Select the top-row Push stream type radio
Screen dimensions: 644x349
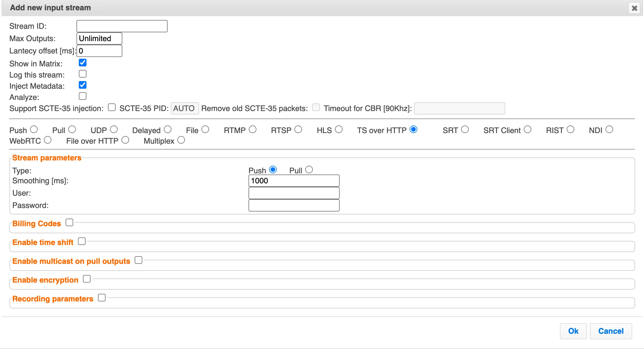click(34, 129)
